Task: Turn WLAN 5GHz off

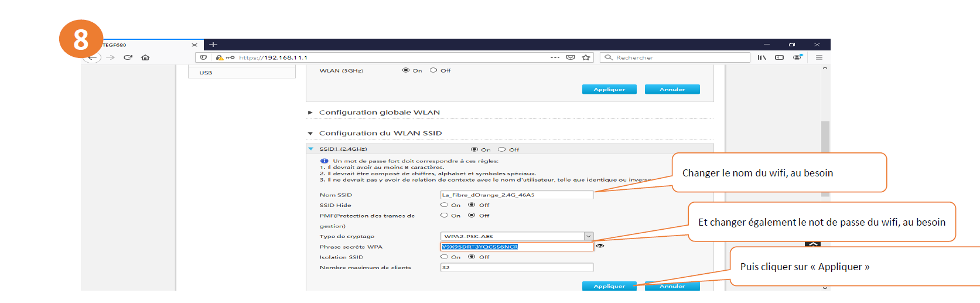Action: click(x=433, y=70)
